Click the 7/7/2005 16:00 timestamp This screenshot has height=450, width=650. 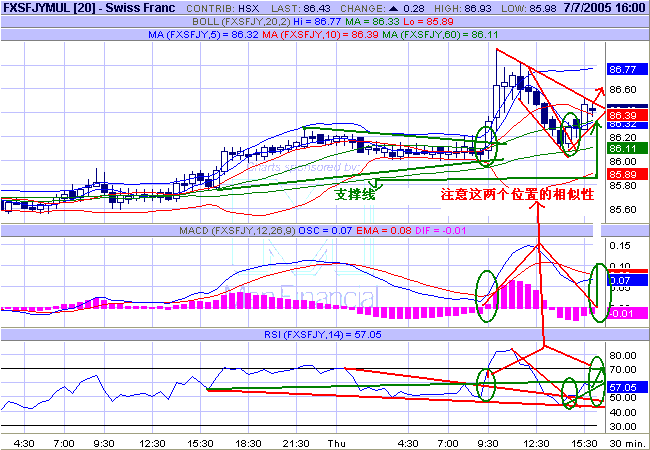605,8
